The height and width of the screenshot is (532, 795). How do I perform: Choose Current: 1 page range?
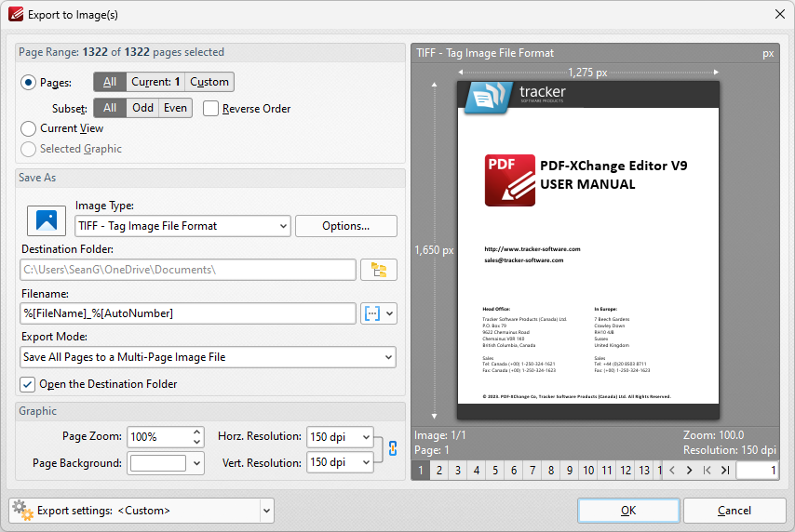click(x=155, y=82)
